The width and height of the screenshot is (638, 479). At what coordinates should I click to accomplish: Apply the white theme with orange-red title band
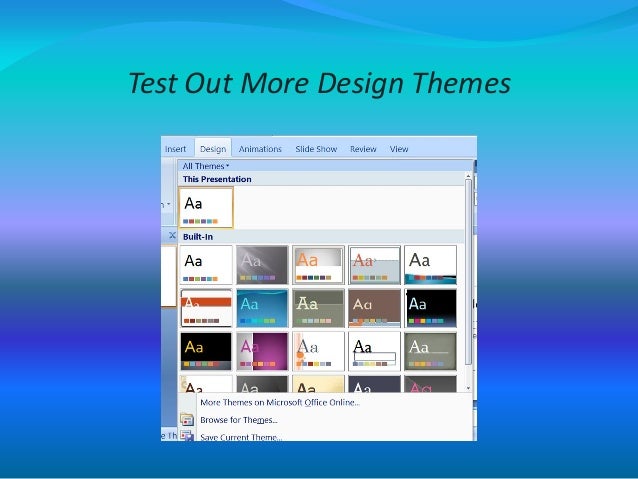pyautogui.click(x=206, y=308)
